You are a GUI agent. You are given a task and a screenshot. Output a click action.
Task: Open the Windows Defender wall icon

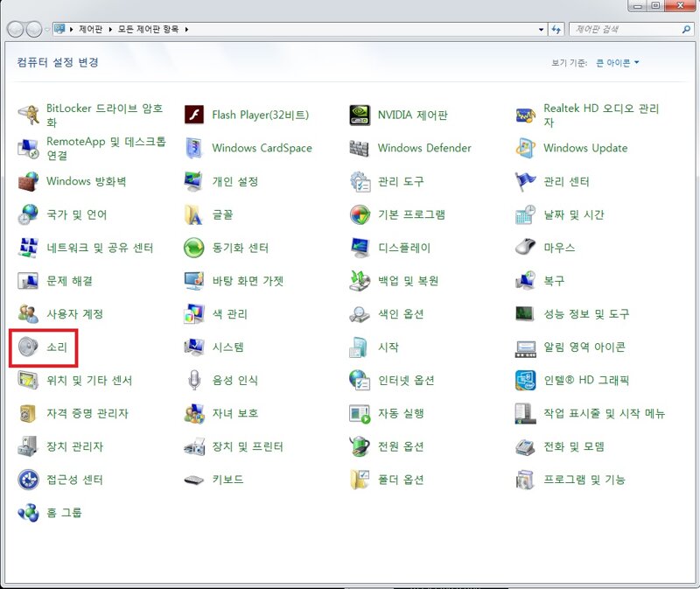pos(360,148)
